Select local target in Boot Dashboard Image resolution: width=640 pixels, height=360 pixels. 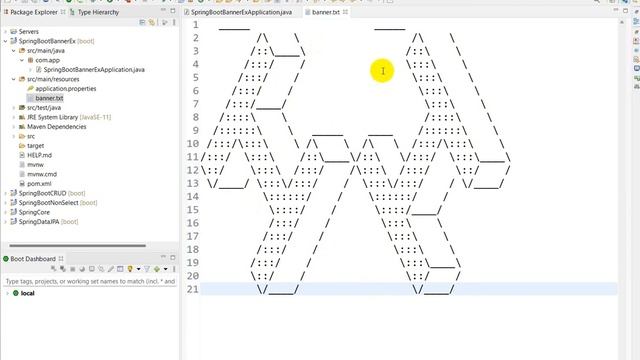[27, 293]
